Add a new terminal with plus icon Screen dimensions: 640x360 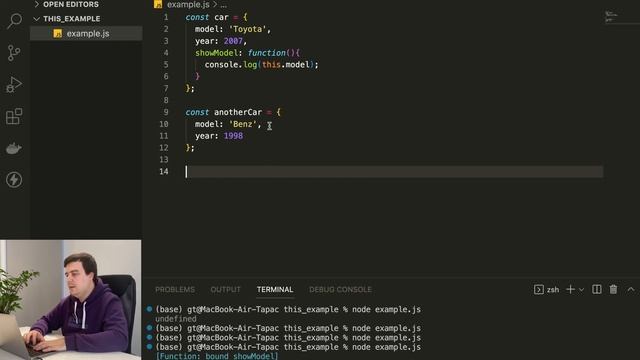[x=570, y=289]
